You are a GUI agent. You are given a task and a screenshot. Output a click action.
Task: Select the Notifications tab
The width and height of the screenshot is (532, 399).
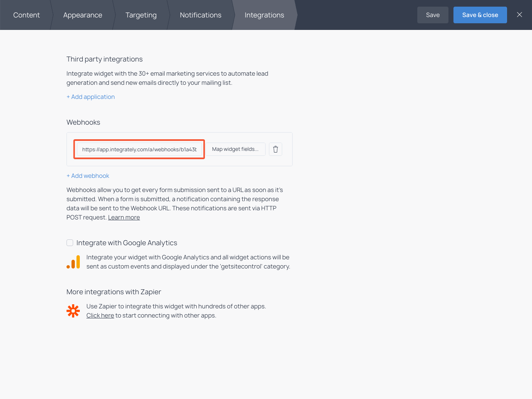point(200,15)
